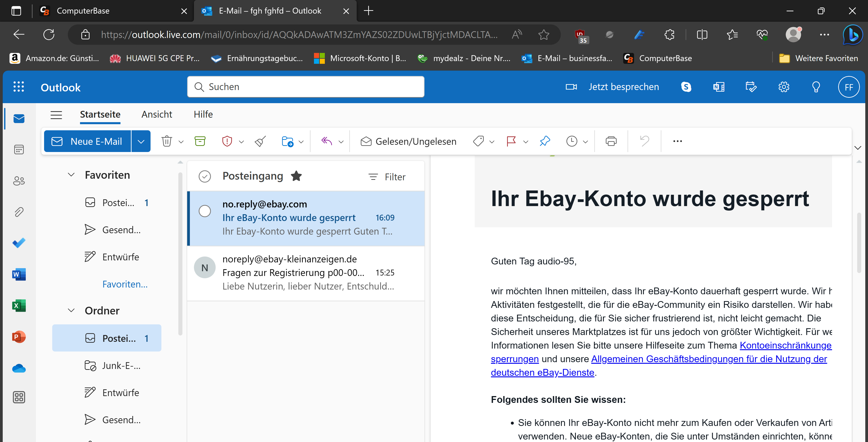Toggle the email as read with Gelesen/Ungelesen
The width and height of the screenshot is (868, 442).
(408, 141)
